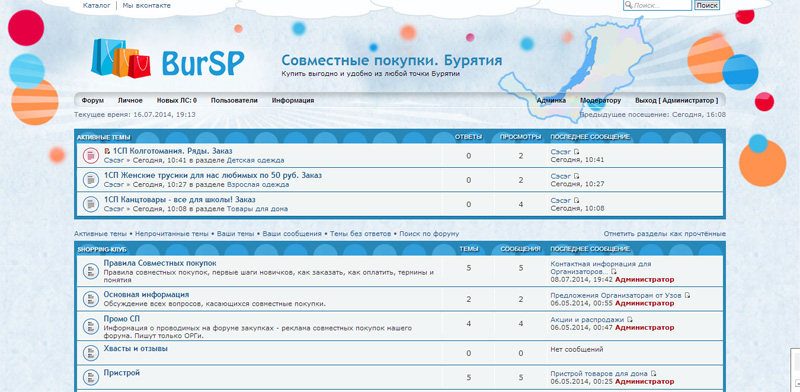Click last-post icon after Контактная информация для Организаторов

614,272
